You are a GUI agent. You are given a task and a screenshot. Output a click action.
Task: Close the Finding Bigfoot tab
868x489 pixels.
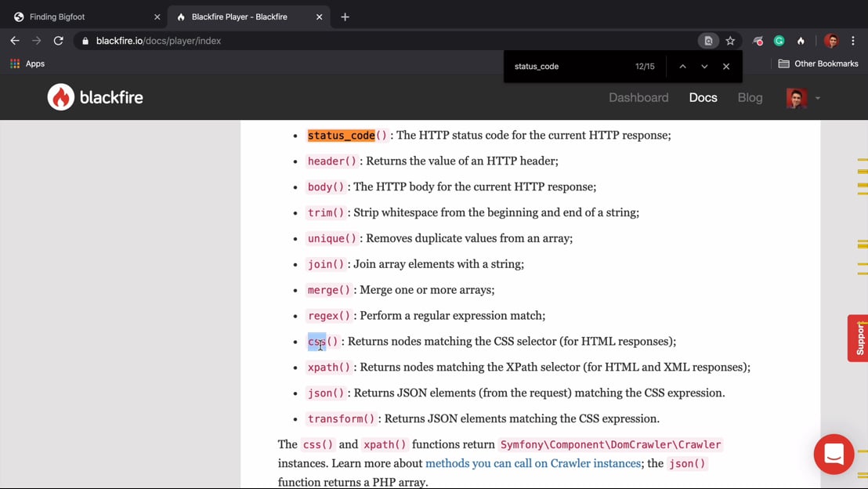(x=157, y=17)
